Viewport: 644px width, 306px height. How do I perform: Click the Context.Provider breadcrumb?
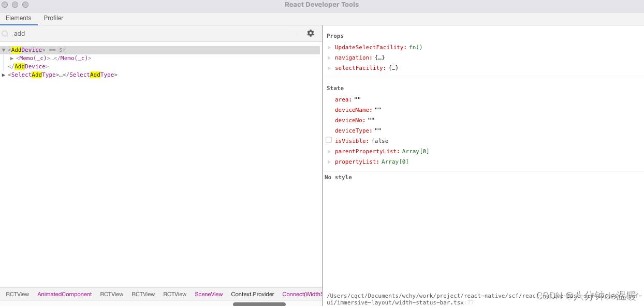click(253, 294)
